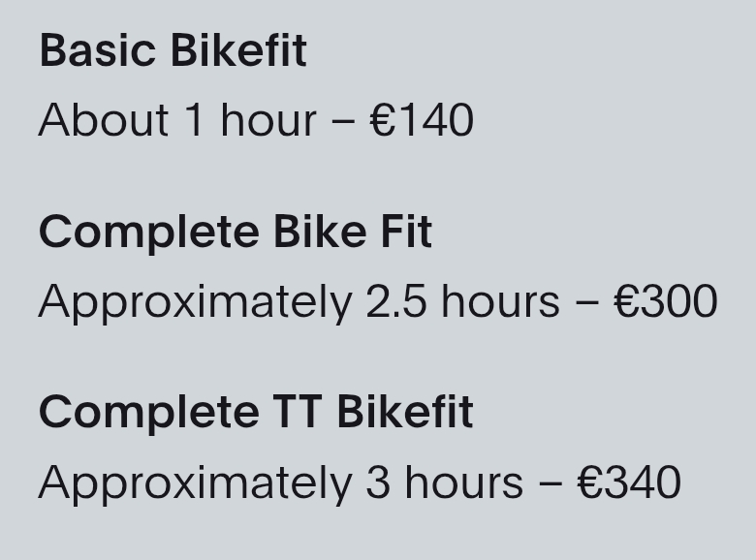This screenshot has height=560, width=756.
Task: Click the "Basic Bikefit" heading
Action: coord(173,51)
